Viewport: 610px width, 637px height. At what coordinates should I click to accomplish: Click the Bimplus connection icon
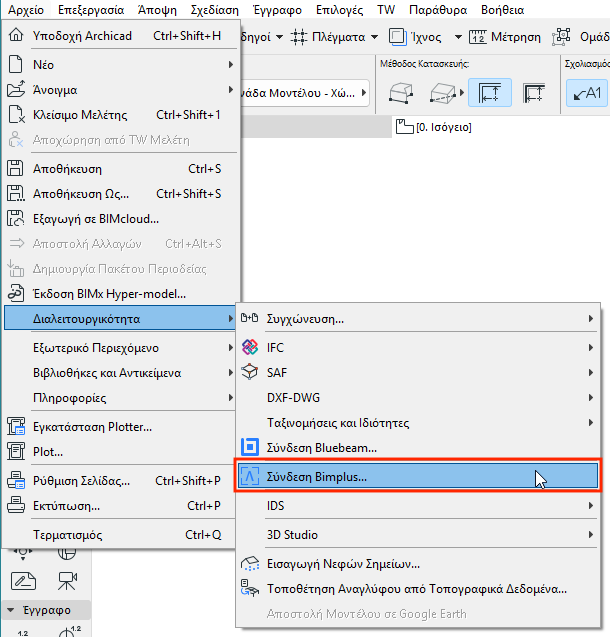(x=250, y=476)
